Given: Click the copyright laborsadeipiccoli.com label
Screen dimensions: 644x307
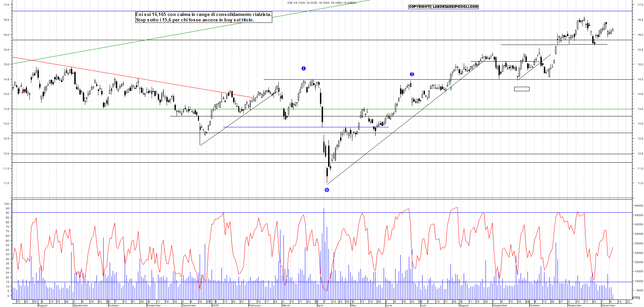Looking at the screenshot, I should [x=443, y=7].
